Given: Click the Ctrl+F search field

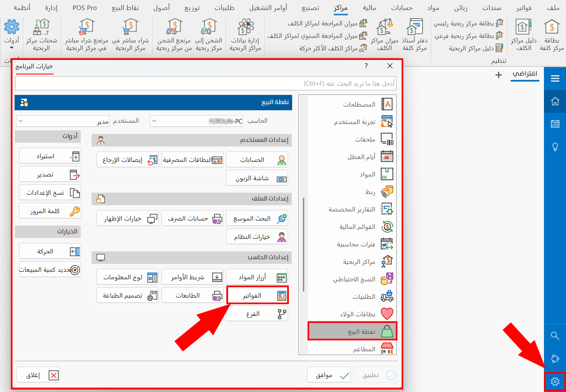Looking at the screenshot, I should 206,83.
